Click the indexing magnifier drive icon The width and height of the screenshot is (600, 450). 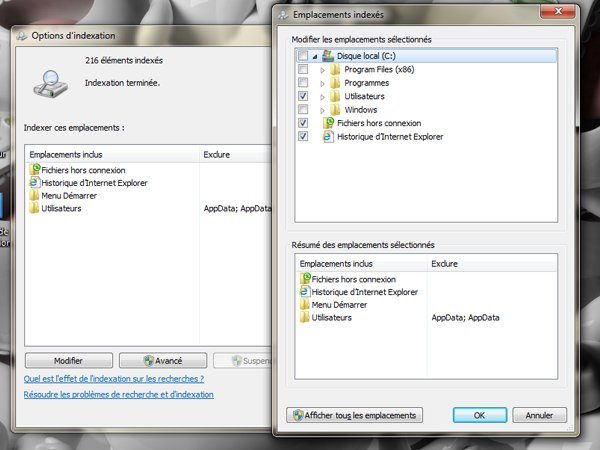(x=50, y=84)
